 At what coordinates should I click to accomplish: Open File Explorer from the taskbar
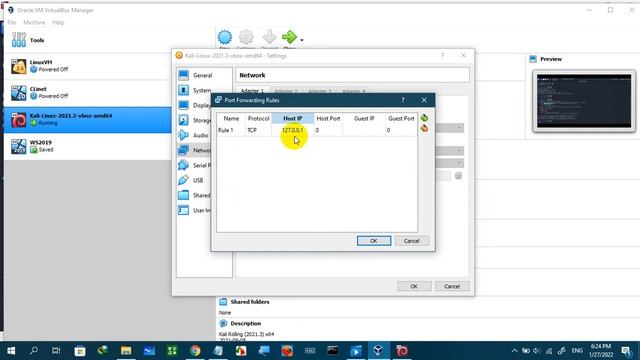[126, 351]
